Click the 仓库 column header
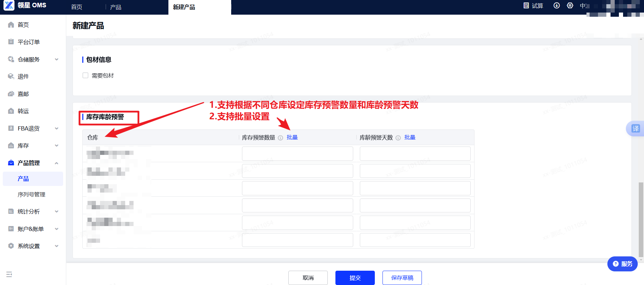644x285 pixels. [x=93, y=137]
